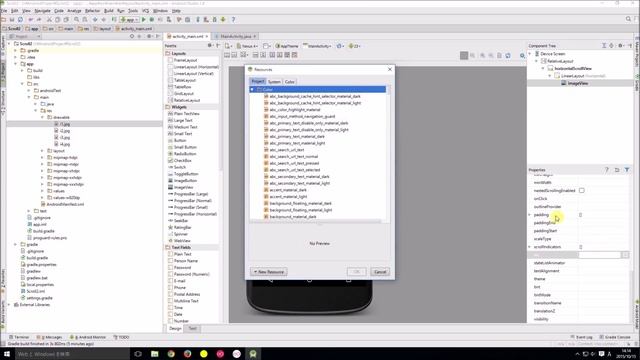This screenshot has width=640, height=360.
Task: Click the src property value input field
Action: 600,255
